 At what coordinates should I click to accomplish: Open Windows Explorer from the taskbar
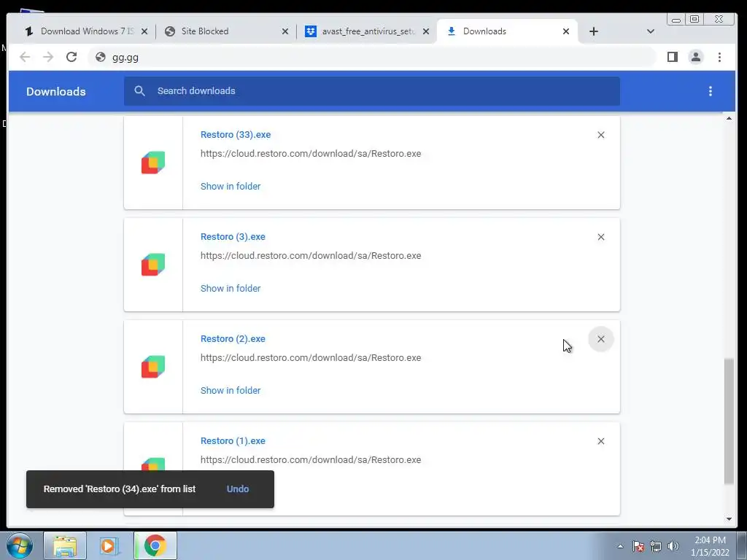[x=65, y=545]
